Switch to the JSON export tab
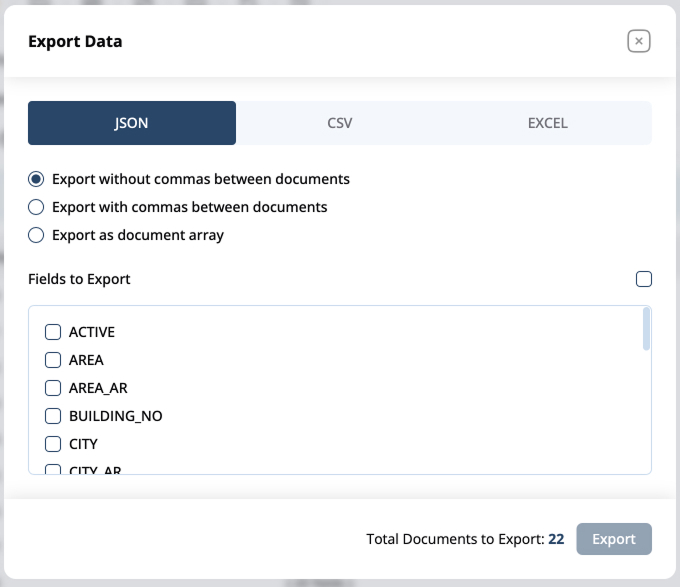The width and height of the screenshot is (680, 587). 132,123
